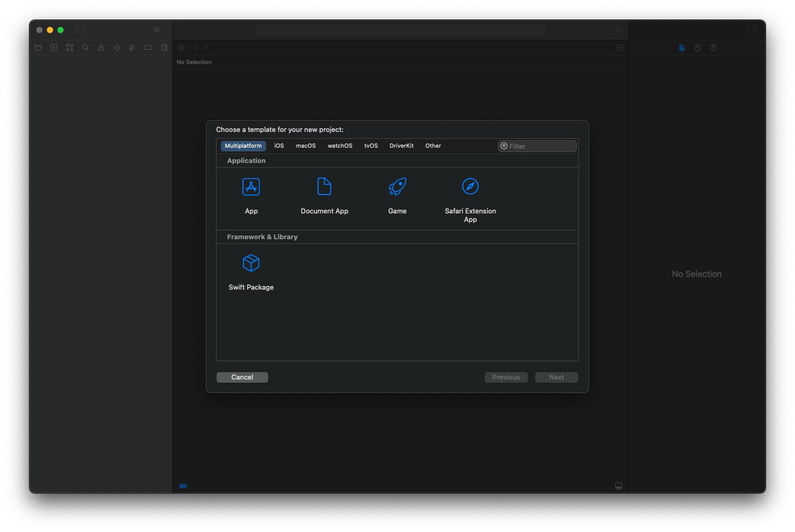The height and width of the screenshot is (532, 795).
Task: Open the Breakpoint navigator
Action: point(148,48)
